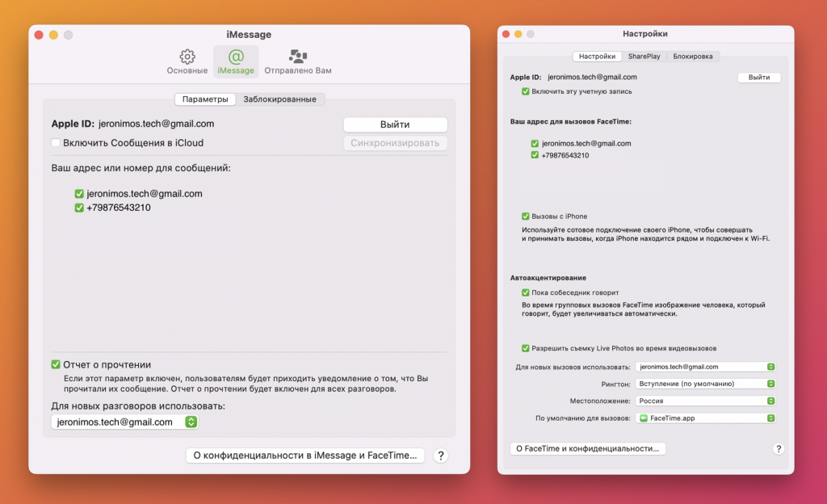Open О конфиденциальности в iMessage и FaceTime

[305, 456]
